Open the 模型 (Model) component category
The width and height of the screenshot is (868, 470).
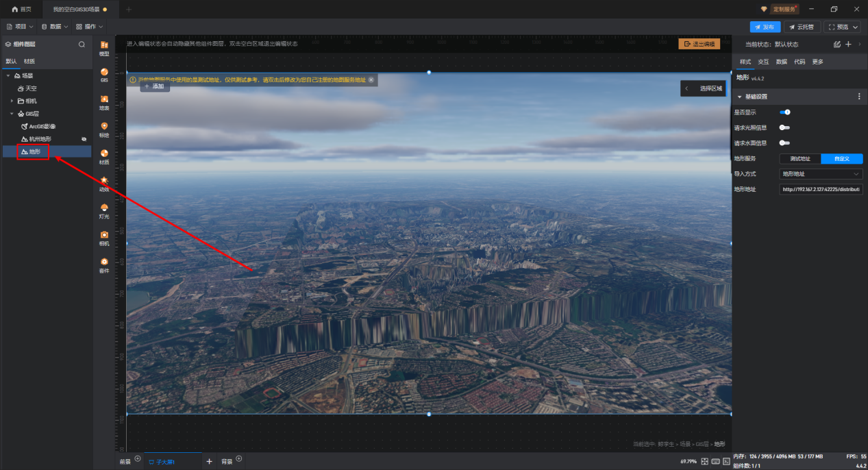[104, 48]
